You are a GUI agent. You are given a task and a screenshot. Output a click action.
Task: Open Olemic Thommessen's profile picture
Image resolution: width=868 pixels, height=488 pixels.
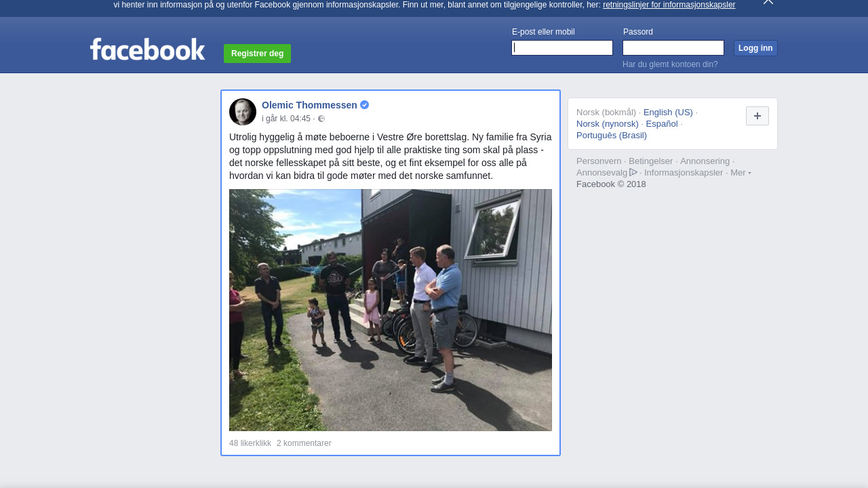(x=243, y=112)
